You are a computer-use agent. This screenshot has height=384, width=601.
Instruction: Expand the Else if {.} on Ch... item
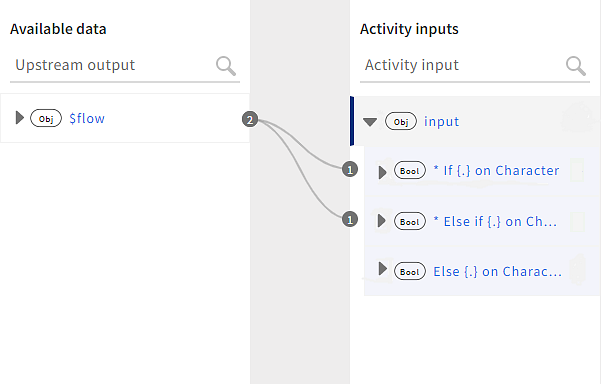click(x=381, y=221)
